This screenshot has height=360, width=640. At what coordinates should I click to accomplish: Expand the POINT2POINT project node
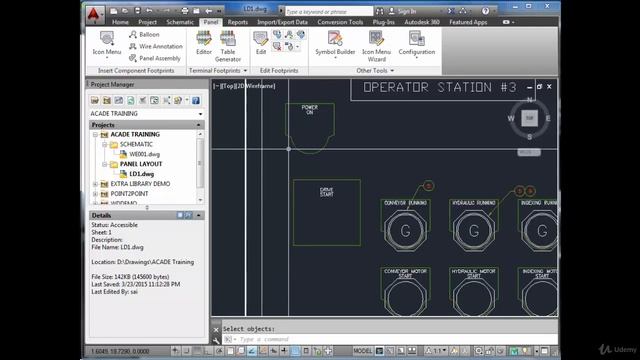[x=95, y=194]
